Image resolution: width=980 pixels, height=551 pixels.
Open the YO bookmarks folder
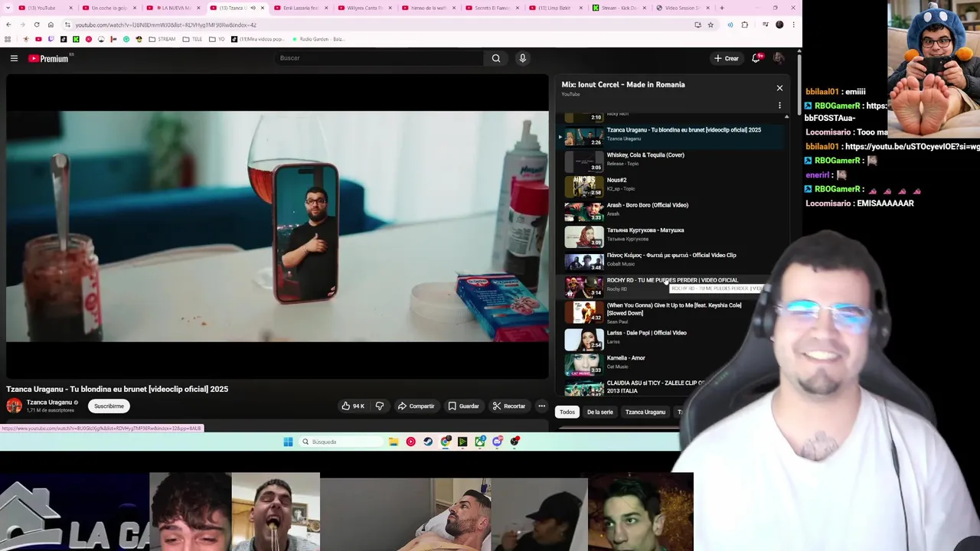pyautogui.click(x=217, y=39)
